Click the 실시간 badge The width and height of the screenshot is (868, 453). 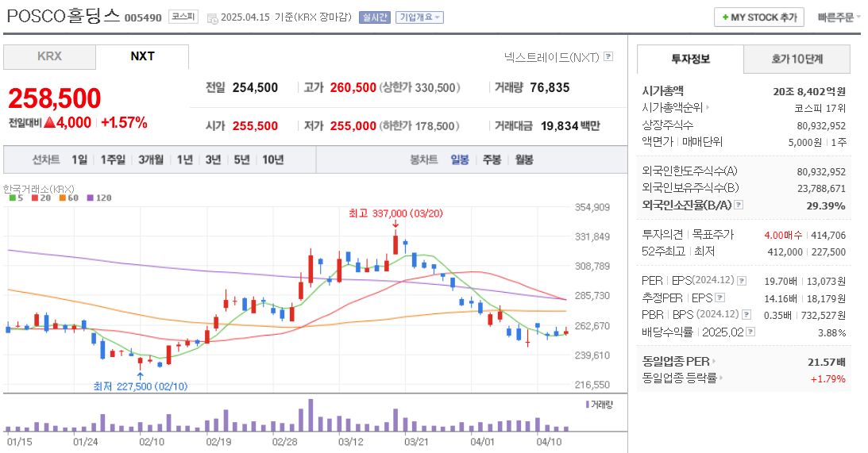point(375,17)
